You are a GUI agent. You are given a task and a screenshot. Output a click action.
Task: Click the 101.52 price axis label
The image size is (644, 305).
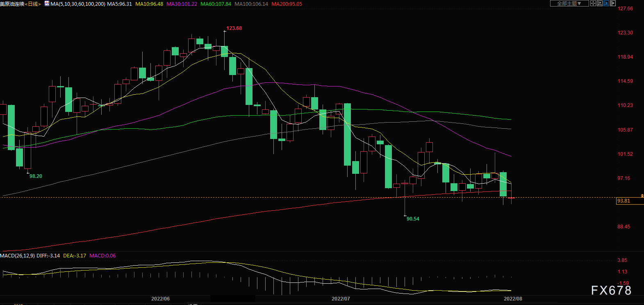pos(625,154)
